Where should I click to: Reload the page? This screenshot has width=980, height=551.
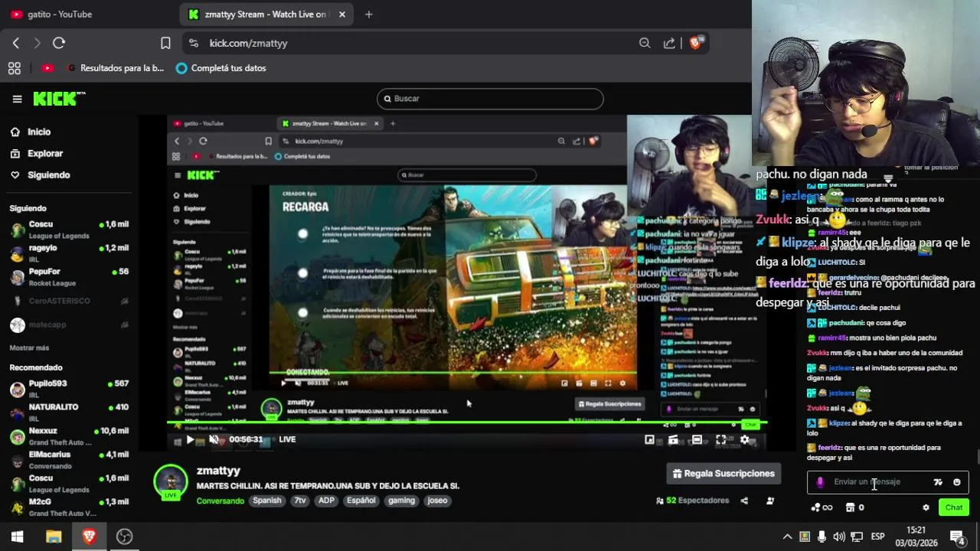(x=59, y=43)
